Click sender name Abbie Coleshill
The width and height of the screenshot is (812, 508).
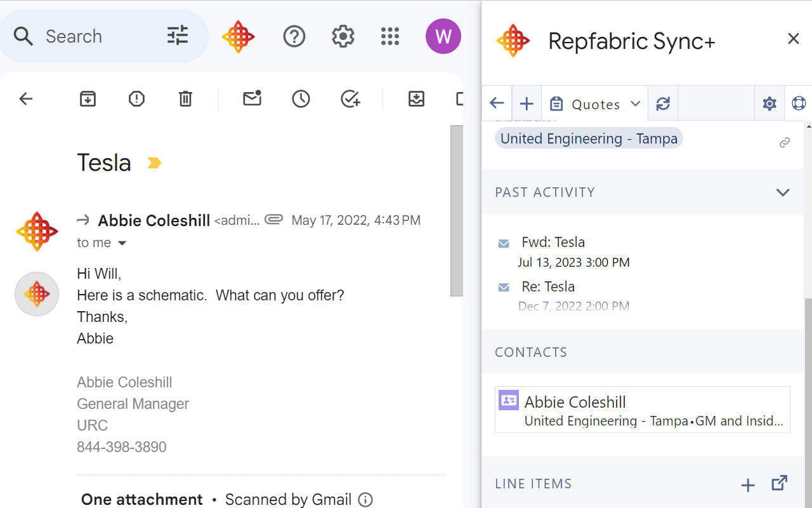click(154, 220)
